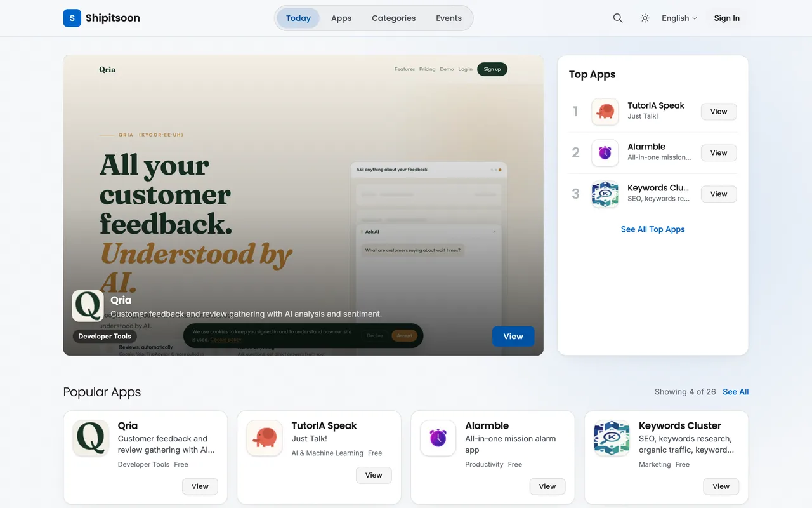812x508 pixels.
Task: Click Keywords Cluster icon in Top Apps
Action: coord(605,194)
